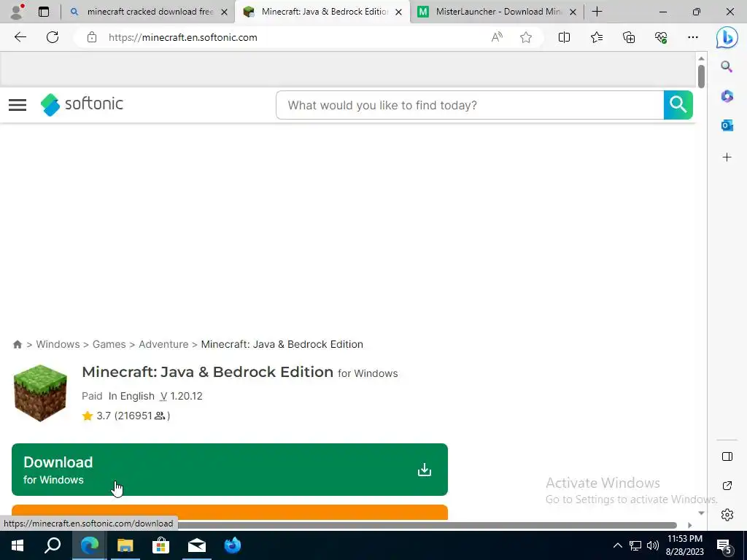Open the Mail app from the taskbar
This screenshot has width=747, height=560.
coord(197,545)
